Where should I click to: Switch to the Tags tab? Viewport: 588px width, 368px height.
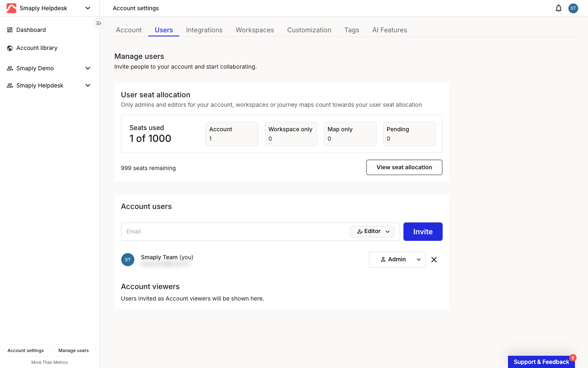coord(352,30)
